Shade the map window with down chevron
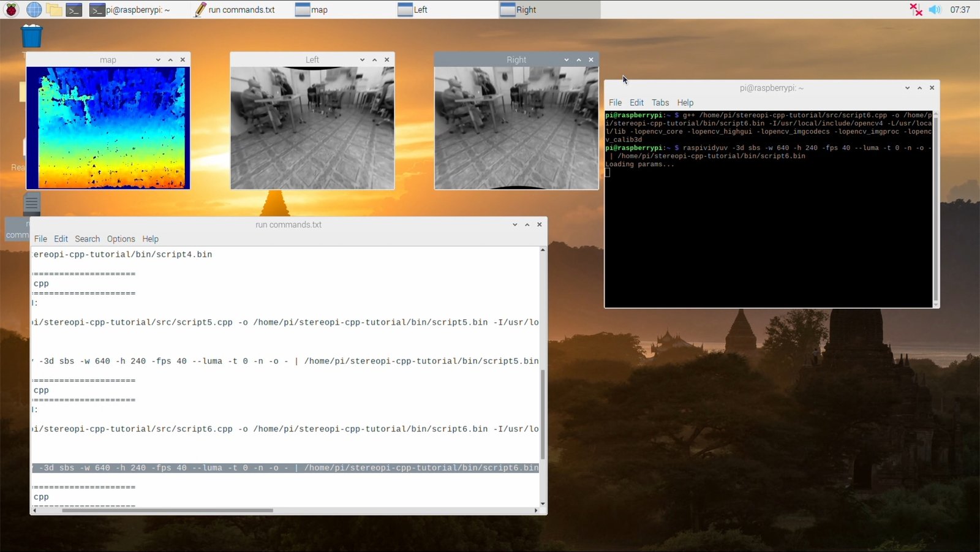Viewport: 980px width, 552px height. [158, 59]
